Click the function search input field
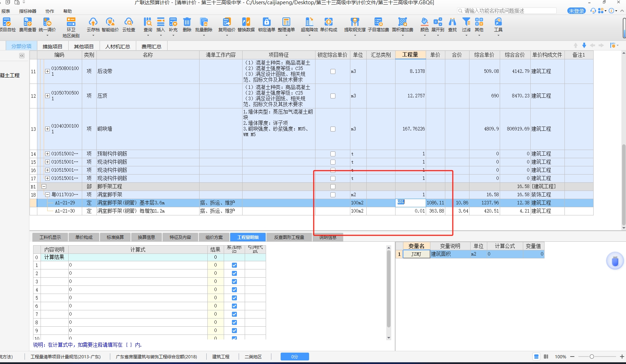The width and height of the screenshot is (626, 364). point(507,11)
